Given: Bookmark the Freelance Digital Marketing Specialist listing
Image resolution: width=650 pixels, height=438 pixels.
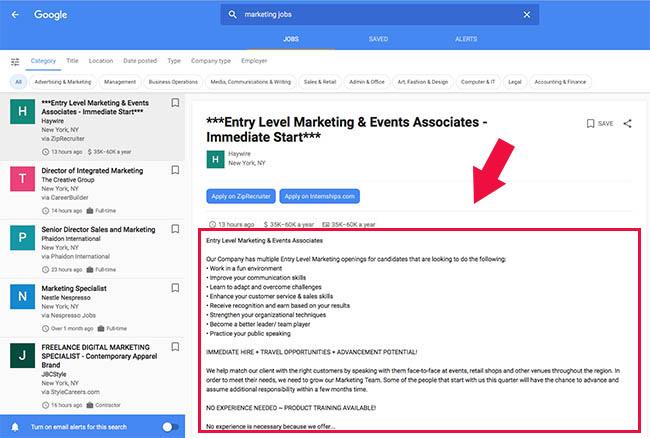Looking at the screenshot, I should tap(175, 346).
